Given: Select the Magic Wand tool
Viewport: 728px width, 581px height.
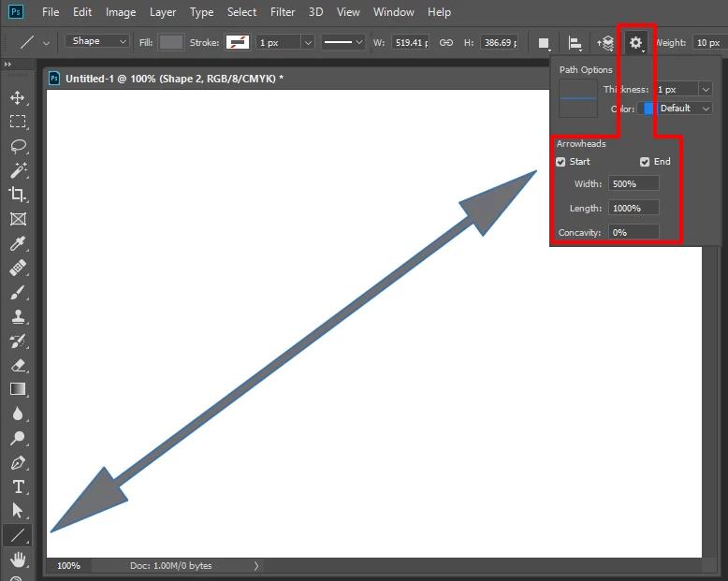Looking at the screenshot, I should click(18, 170).
